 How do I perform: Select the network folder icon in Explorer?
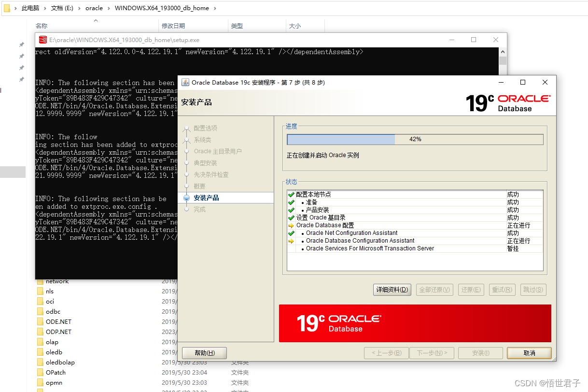tap(40, 281)
